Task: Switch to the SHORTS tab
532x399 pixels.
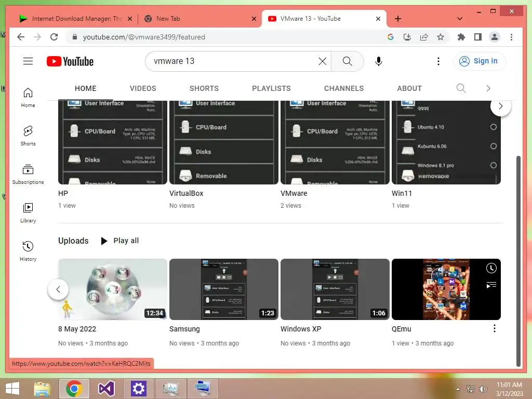Action: coord(204,88)
